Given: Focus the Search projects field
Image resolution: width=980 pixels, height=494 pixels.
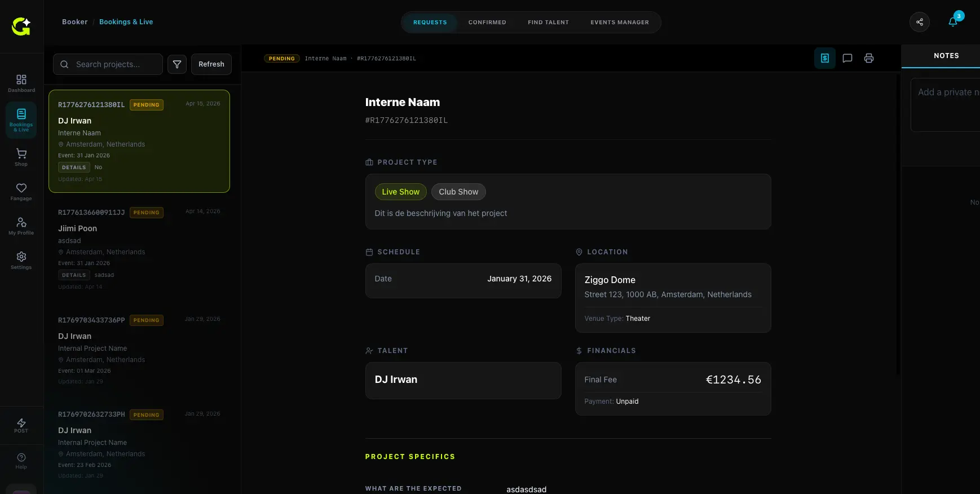Looking at the screenshot, I should (x=108, y=64).
